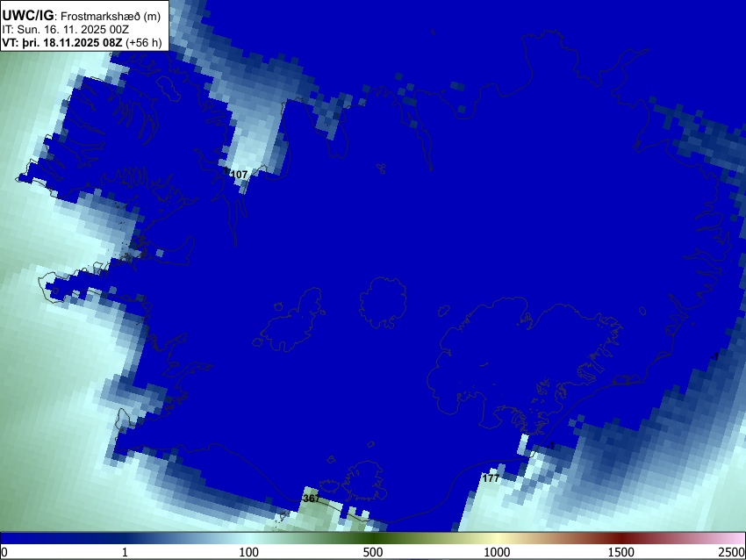Click the map value label 107
The image size is (746, 560).
[x=239, y=175]
